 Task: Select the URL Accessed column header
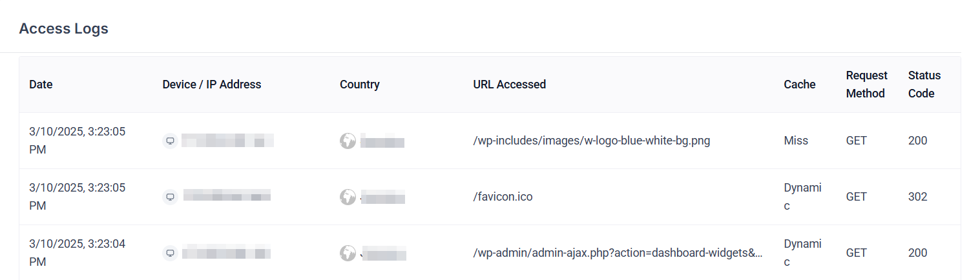point(510,85)
